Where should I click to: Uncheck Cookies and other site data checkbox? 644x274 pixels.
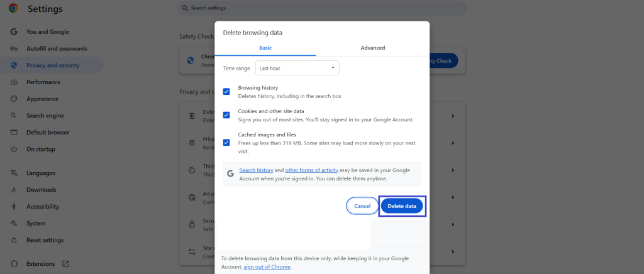click(226, 115)
